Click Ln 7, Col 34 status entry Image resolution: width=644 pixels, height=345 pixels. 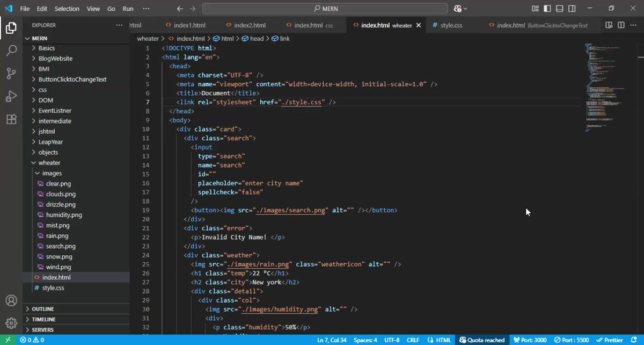tap(332, 340)
